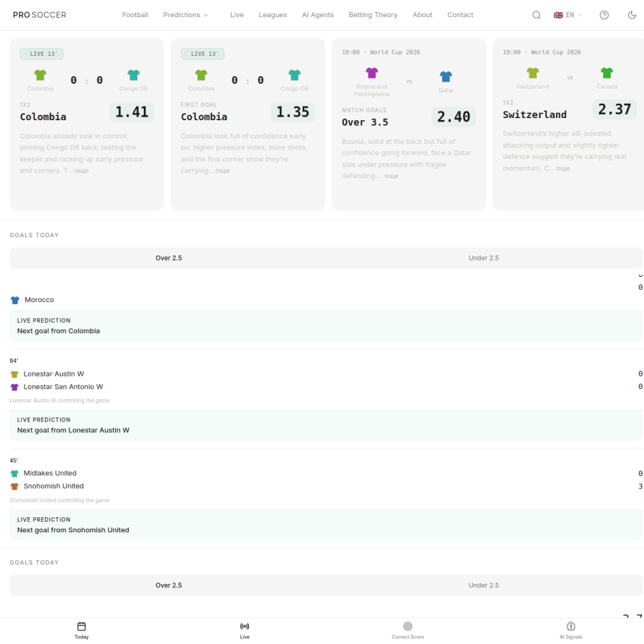The width and height of the screenshot is (644, 644).
Task: Click the PRO SOCCER logo link
Action: (x=39, y=15)
